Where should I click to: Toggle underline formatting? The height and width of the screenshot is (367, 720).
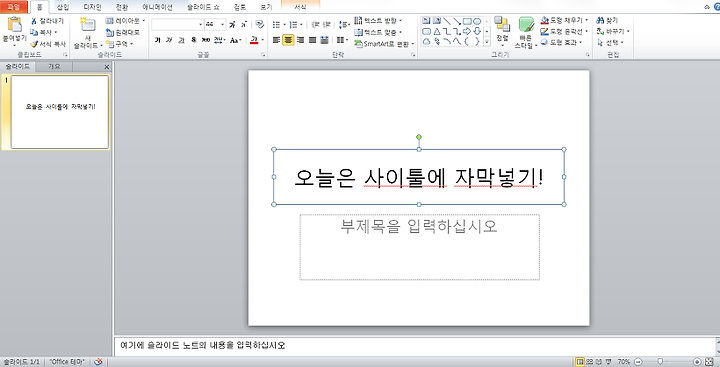[x=181, y=40]
